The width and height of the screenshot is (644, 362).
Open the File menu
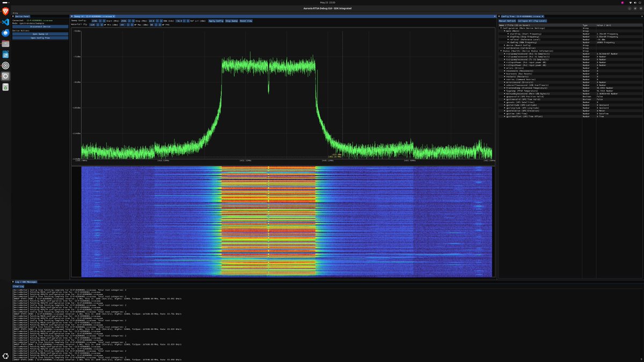click(14, 13)
